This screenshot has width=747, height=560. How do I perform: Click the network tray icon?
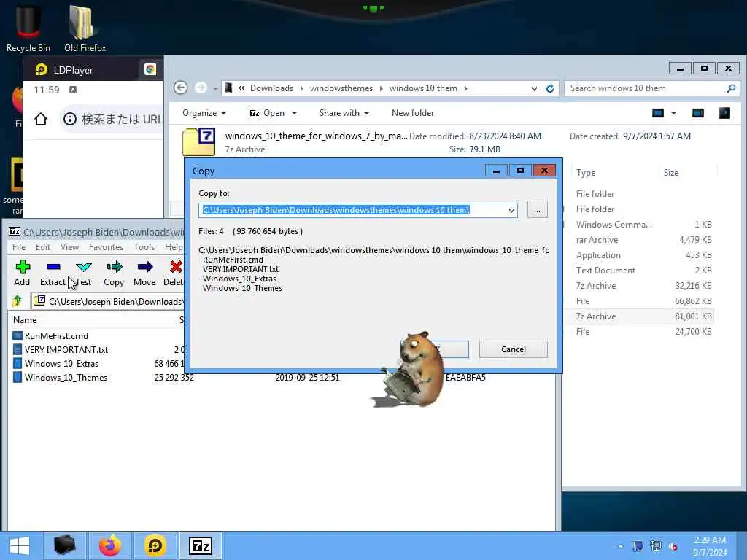(x=656, y=546)
